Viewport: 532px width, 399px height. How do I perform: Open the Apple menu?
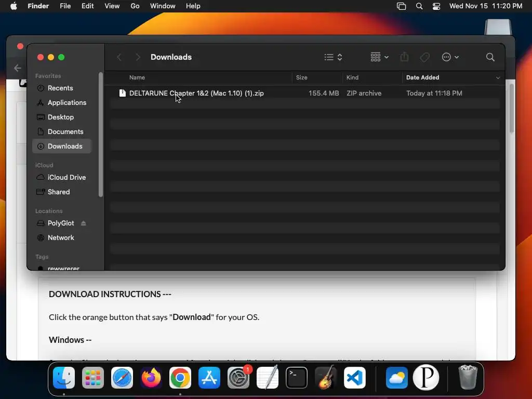[14, 6]
